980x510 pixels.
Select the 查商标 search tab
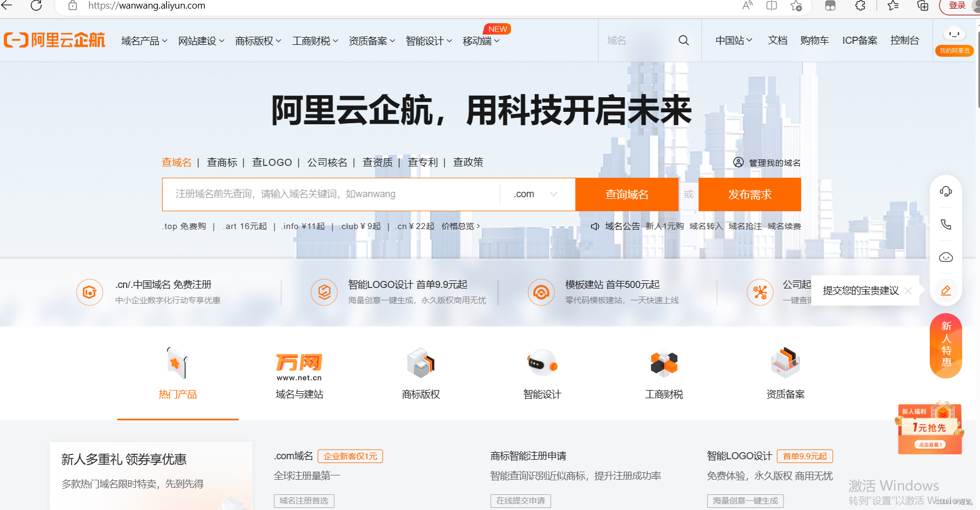click(x=222, y=162)
